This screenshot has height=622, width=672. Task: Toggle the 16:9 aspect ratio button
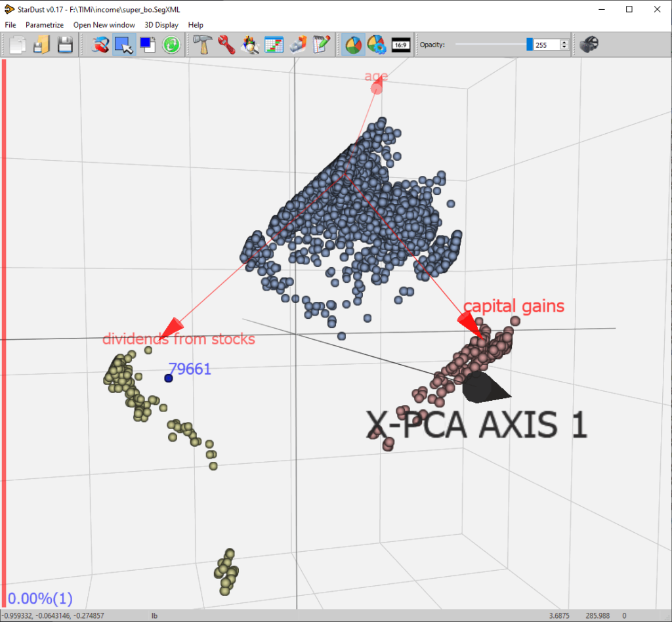400,45
